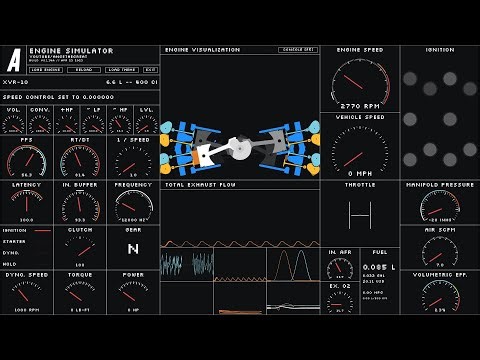
Task: Click the large A logo
Action: click(x=14, y=60)
